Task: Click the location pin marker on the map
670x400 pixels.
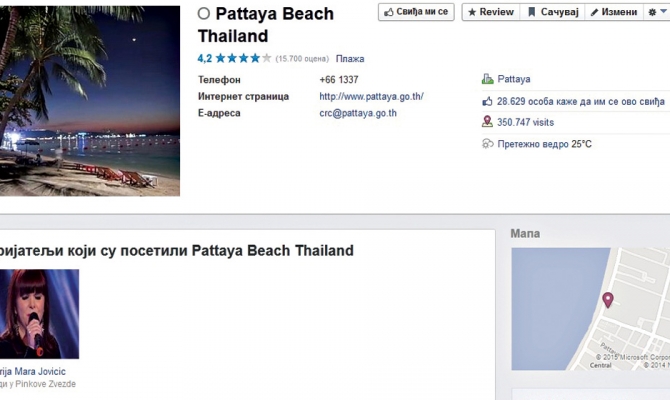Action: (607, 299)
